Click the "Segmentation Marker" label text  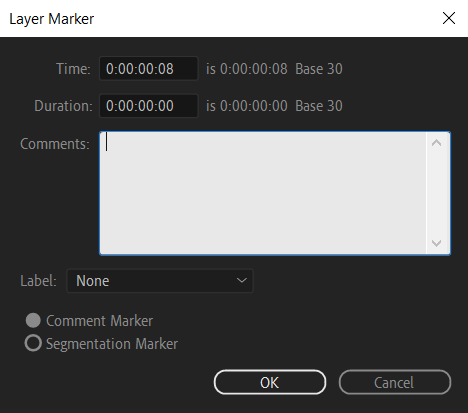point(112,344)
